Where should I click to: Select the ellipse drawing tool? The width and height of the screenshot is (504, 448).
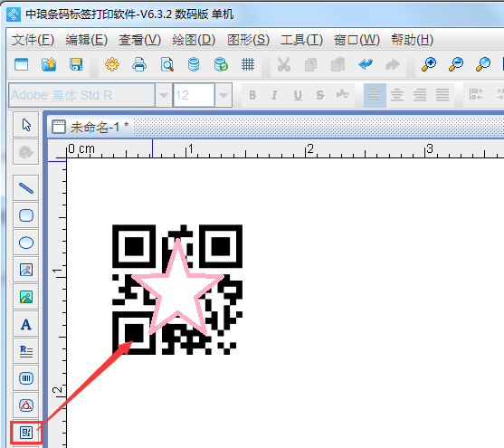click(26, 243)
